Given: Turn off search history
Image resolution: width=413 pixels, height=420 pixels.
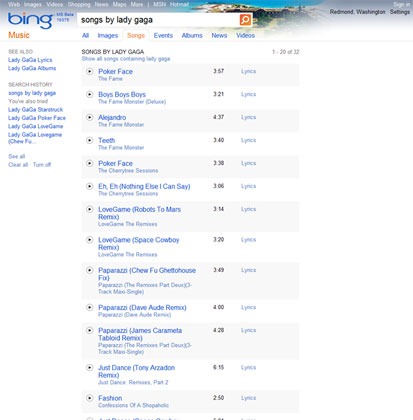Looking at the screenshot, I should 42,165.
